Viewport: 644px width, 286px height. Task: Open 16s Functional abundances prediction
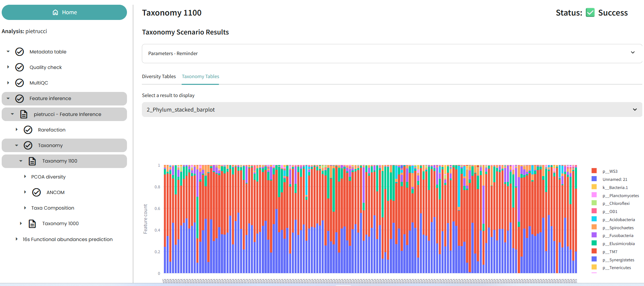pos(68,239)
